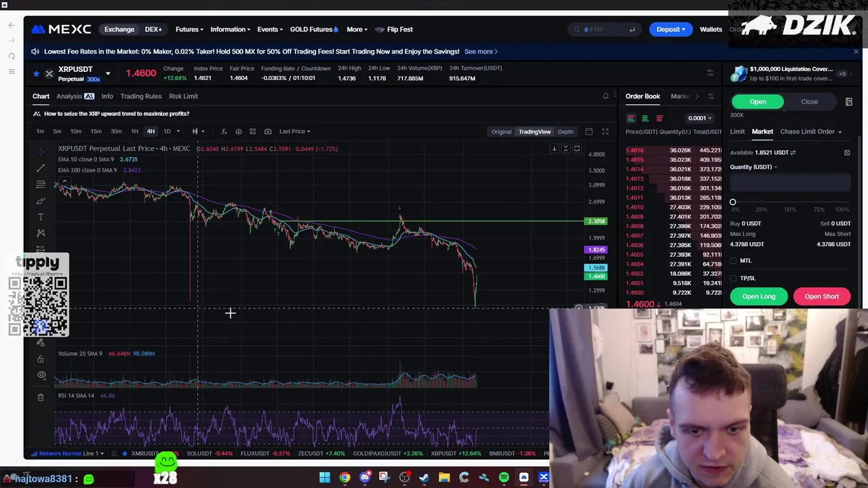Select the crosshair cursor tool
This screenshot has height=488, width=868.
point(41,152)
